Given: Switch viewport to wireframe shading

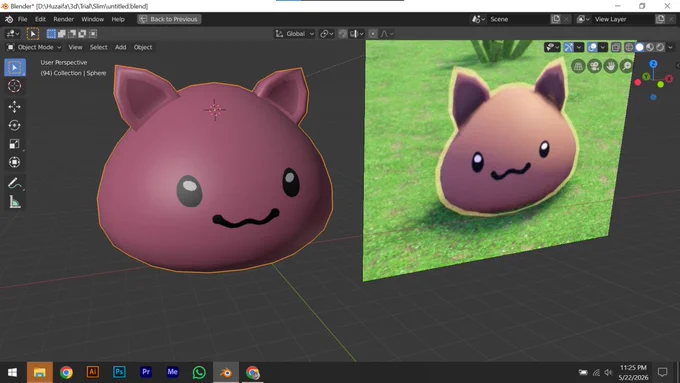Looking at the screenshot, I should (x=629, y=47).
